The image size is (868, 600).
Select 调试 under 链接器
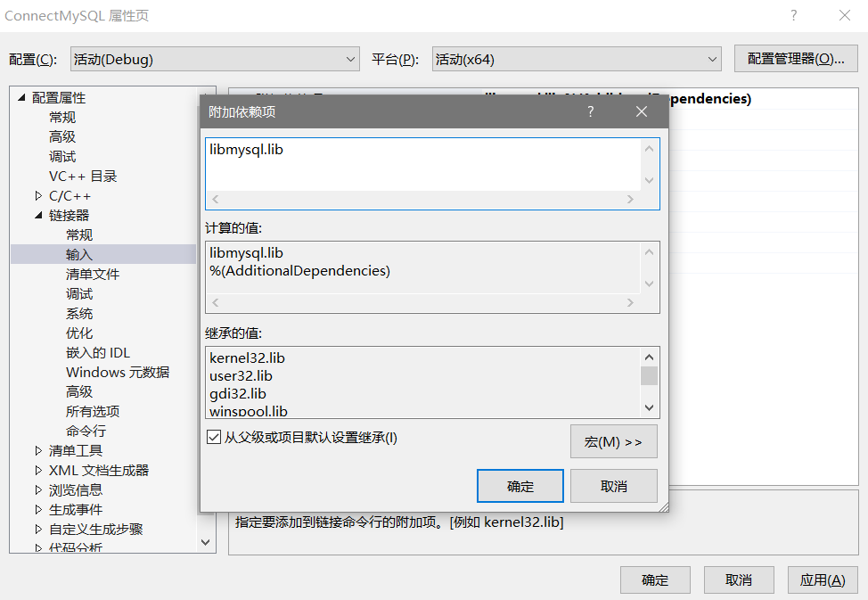79,293
